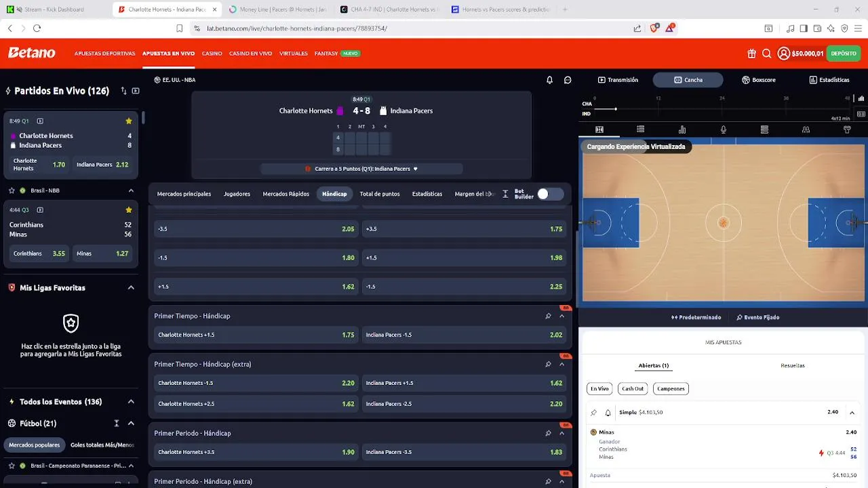The image size is (868, 488).
Task: Collapse the Primer Periodo - Hándicap market
Action: tap(561, 433)
